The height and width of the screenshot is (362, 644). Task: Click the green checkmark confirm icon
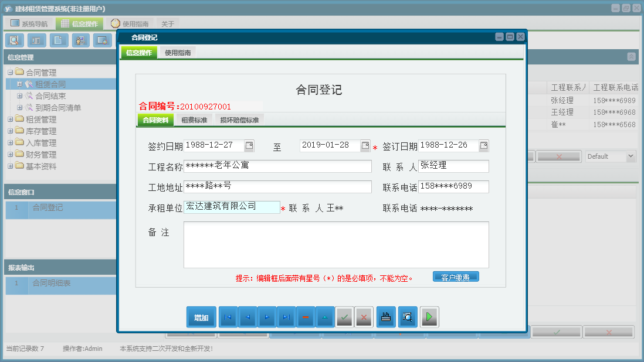point(344,316)
